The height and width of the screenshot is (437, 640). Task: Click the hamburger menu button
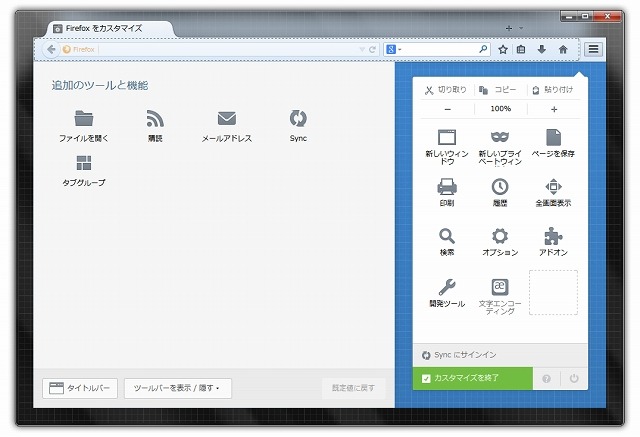(x=593, y=49)
